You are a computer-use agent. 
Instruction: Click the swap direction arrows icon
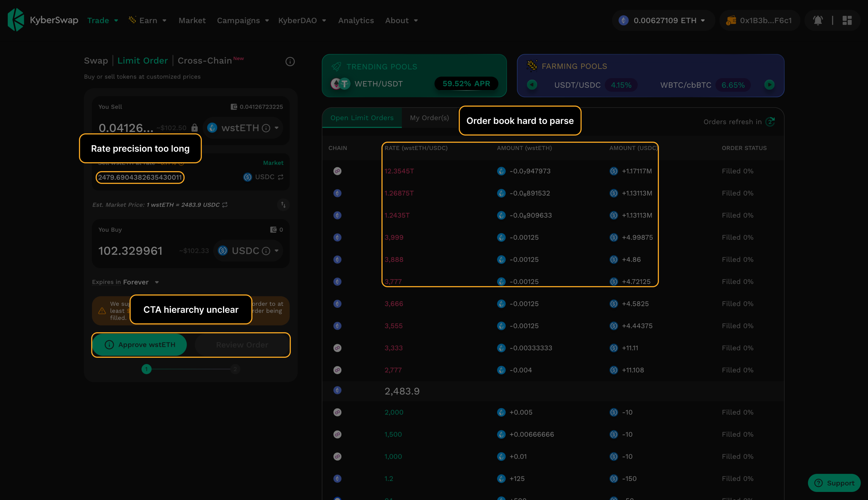(283, 205)
